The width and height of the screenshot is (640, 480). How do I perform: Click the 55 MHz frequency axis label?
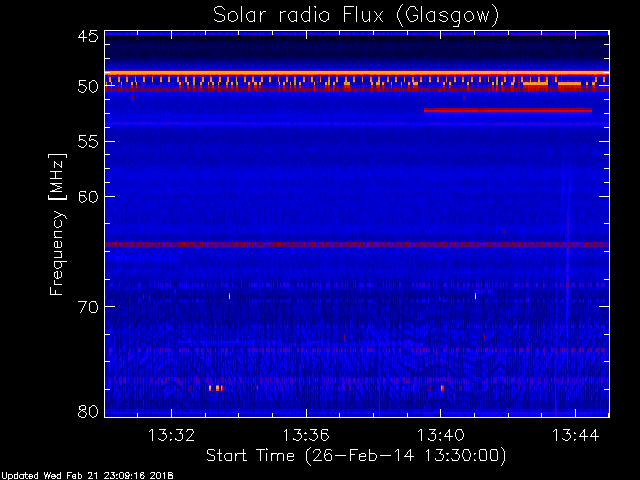pyautogui.click(x=88, y=142)
